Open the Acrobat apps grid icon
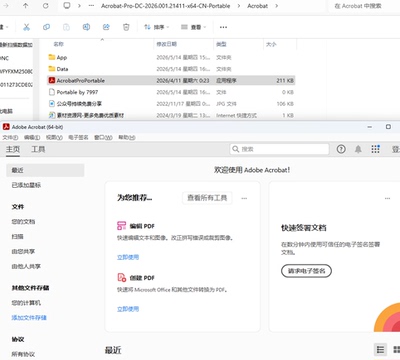Image resolution: width=400 pixels, height=360 pixels. click(375, 149)
